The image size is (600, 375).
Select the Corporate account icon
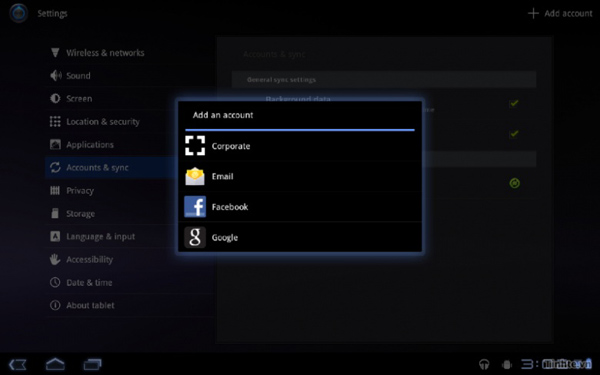195,146
